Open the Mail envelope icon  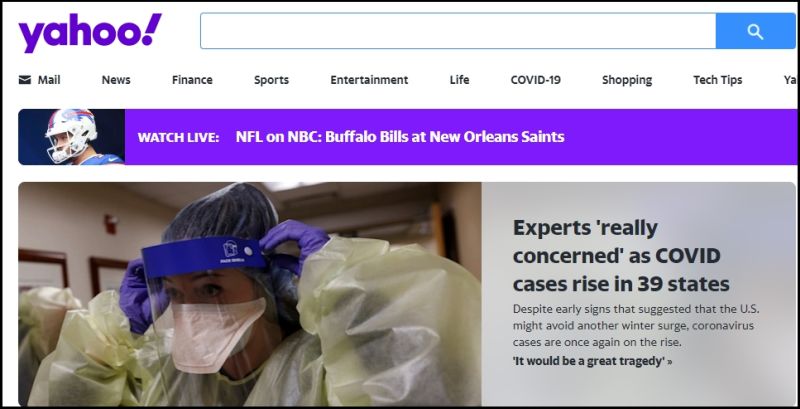pyautogui.click(x=24, y=80)
